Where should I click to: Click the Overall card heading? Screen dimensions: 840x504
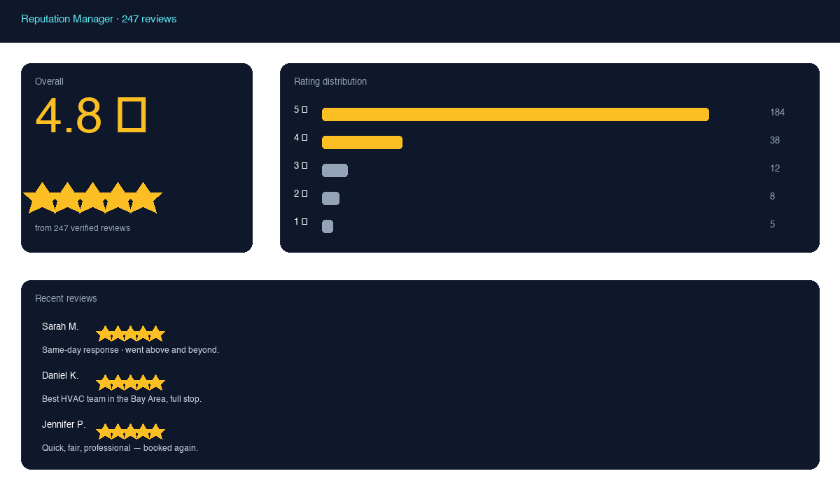tap(49, 82)
